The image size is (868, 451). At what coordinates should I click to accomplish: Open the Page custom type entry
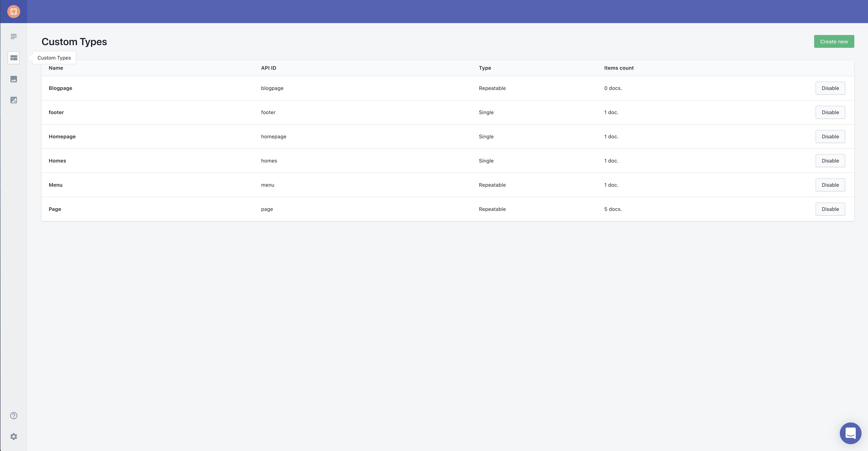point(55,209)
